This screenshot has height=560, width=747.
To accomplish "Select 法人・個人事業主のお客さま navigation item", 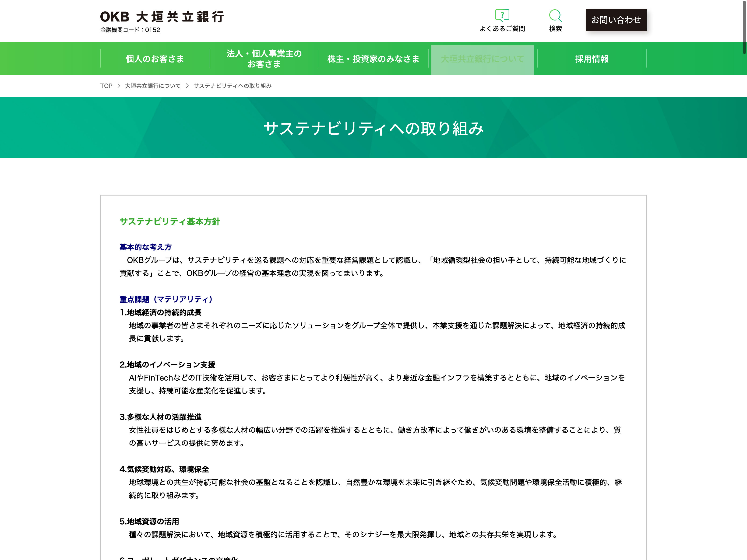I will [x=264, y=59].
